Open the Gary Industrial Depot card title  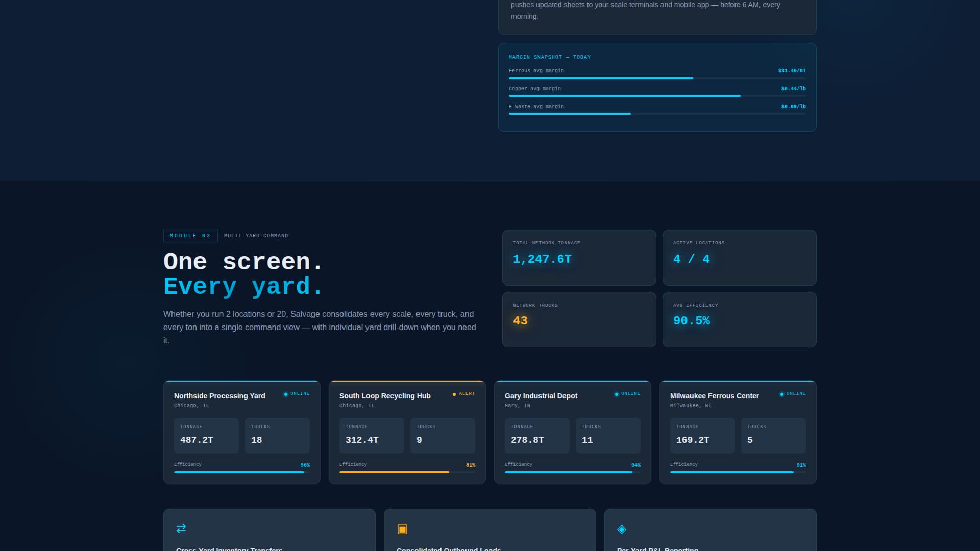[x=541, y=396]
